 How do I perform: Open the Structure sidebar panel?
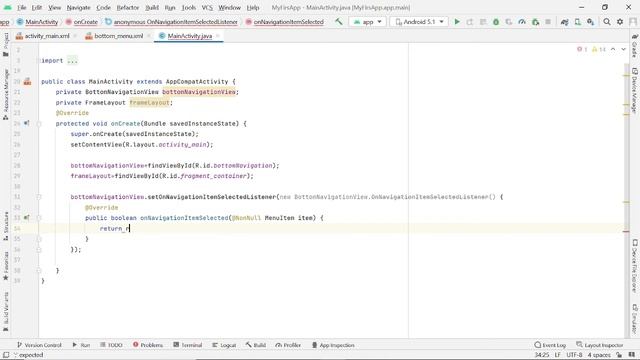pos(6,226)
